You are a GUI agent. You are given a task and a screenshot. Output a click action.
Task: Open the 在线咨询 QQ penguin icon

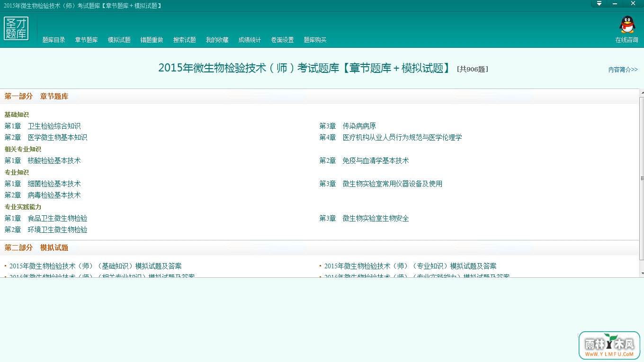[627, 25]
